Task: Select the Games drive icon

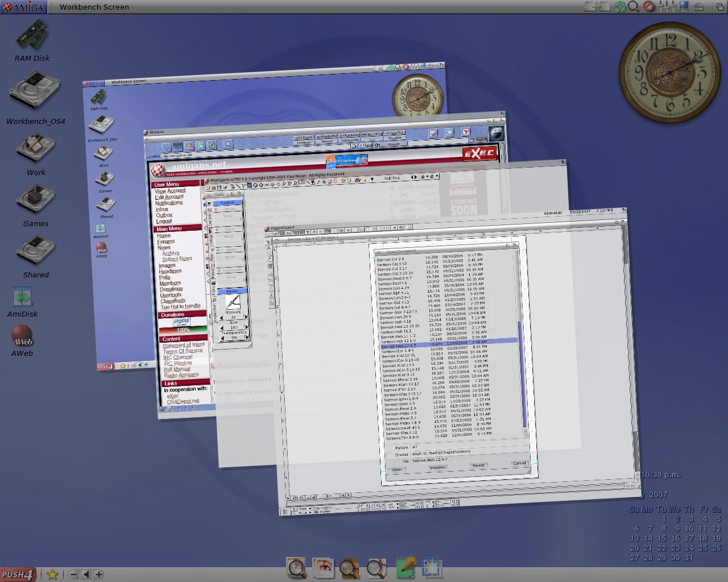Action: [x=36, y=198]
